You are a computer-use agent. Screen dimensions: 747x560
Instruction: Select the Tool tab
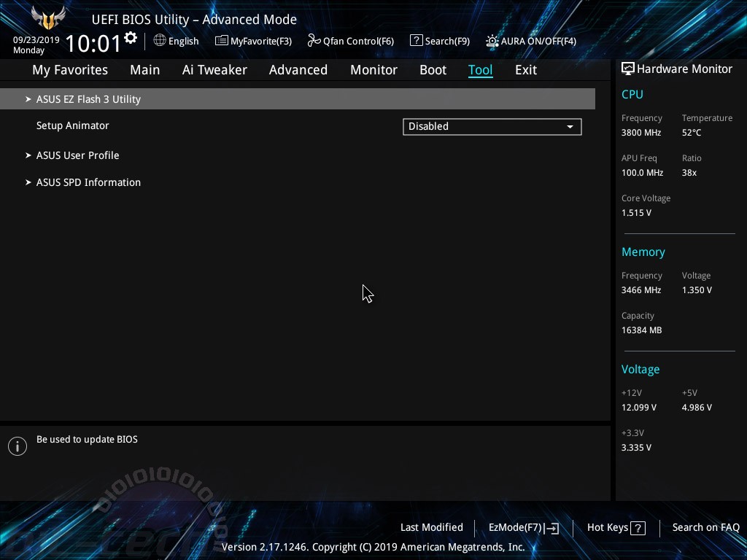480,70
